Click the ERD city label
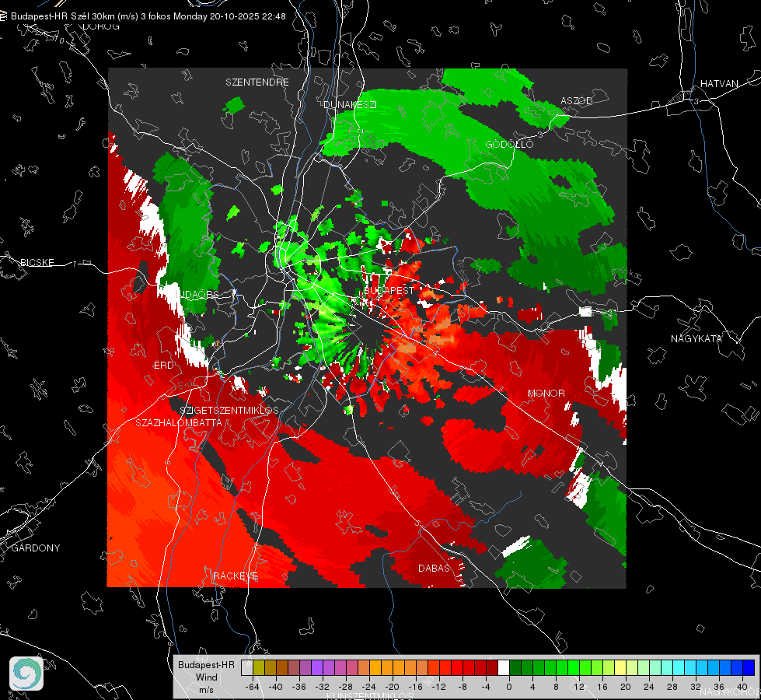761x700 pixels. (163, 366)
